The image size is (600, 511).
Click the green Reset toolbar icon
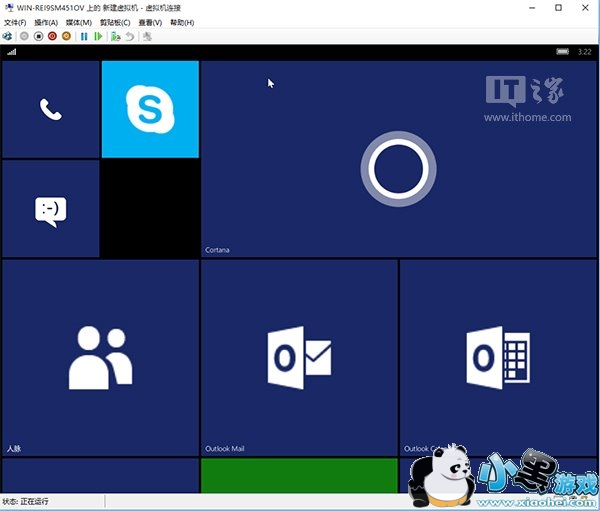[x=98, y=36]
